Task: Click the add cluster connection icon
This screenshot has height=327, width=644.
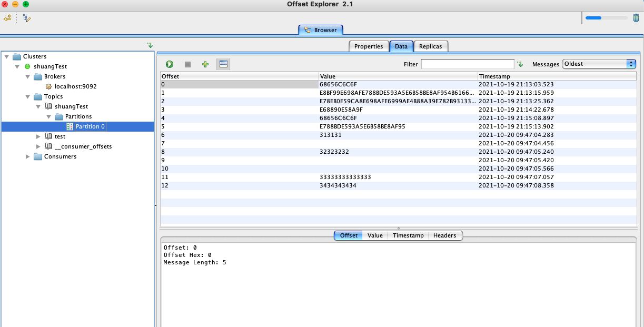Action: 7,18
